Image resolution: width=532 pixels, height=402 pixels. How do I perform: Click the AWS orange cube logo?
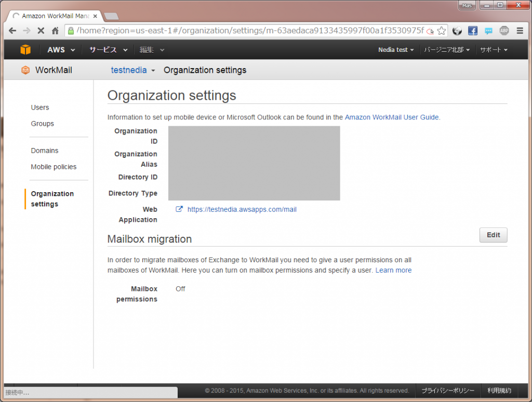click(x=25, y=49)
